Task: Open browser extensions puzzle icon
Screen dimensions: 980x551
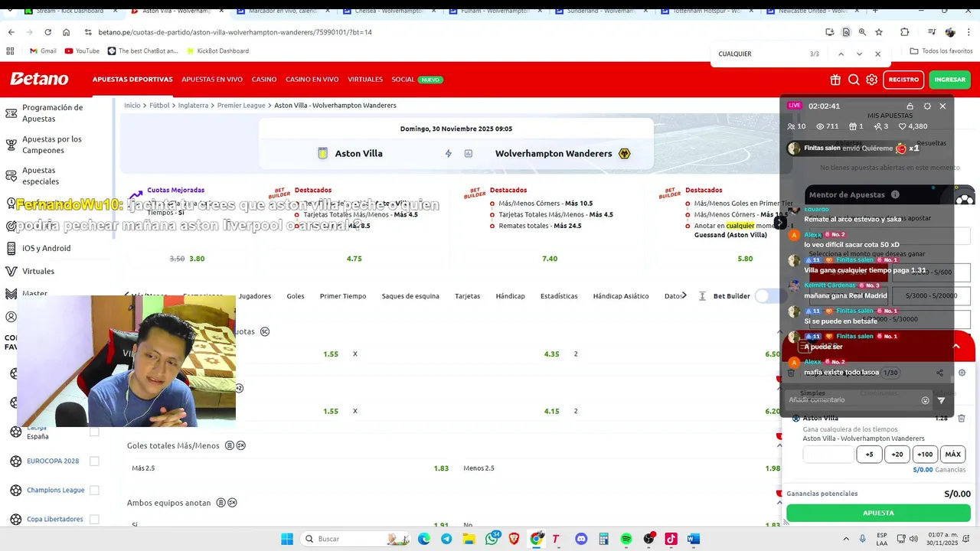Action: 904,32
